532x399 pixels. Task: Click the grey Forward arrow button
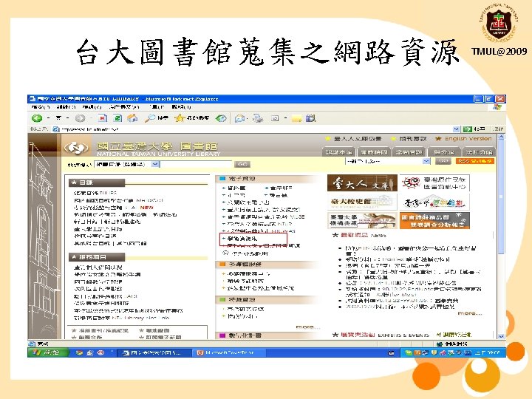(80, 118)
